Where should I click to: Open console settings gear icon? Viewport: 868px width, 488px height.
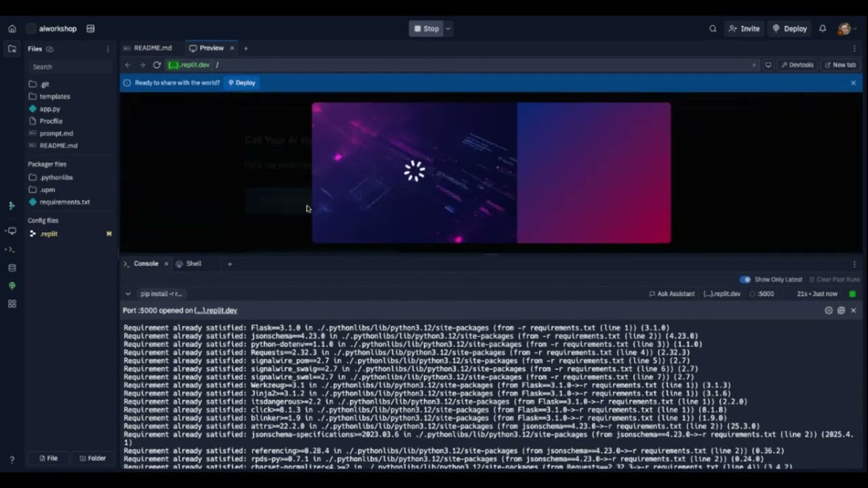coord(829,310)
